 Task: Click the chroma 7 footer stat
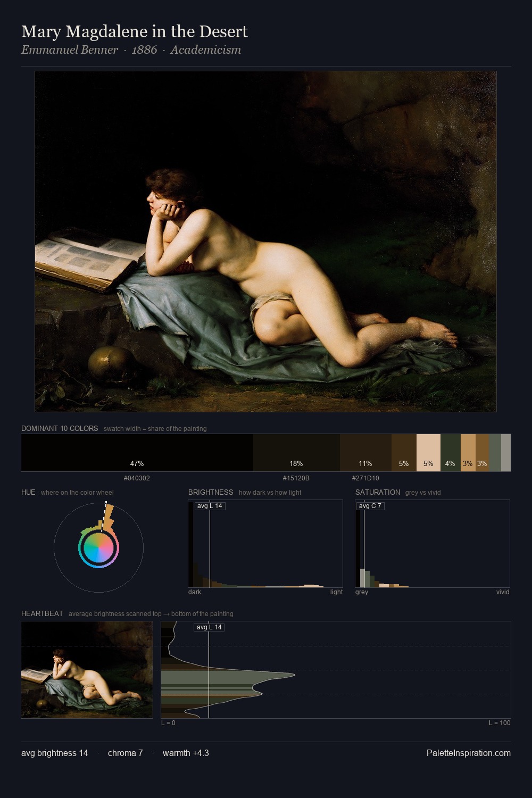pyautogui.click(x=126, y=753)
